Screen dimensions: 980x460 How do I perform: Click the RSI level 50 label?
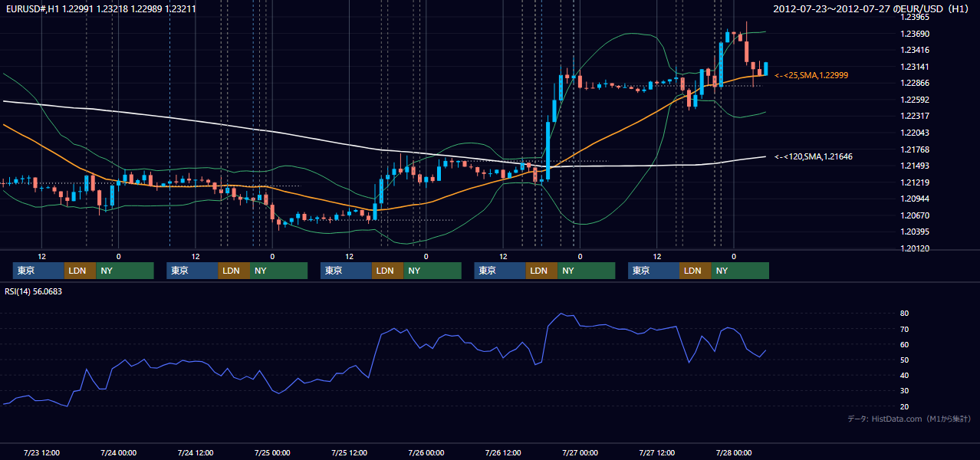(904, 360)
